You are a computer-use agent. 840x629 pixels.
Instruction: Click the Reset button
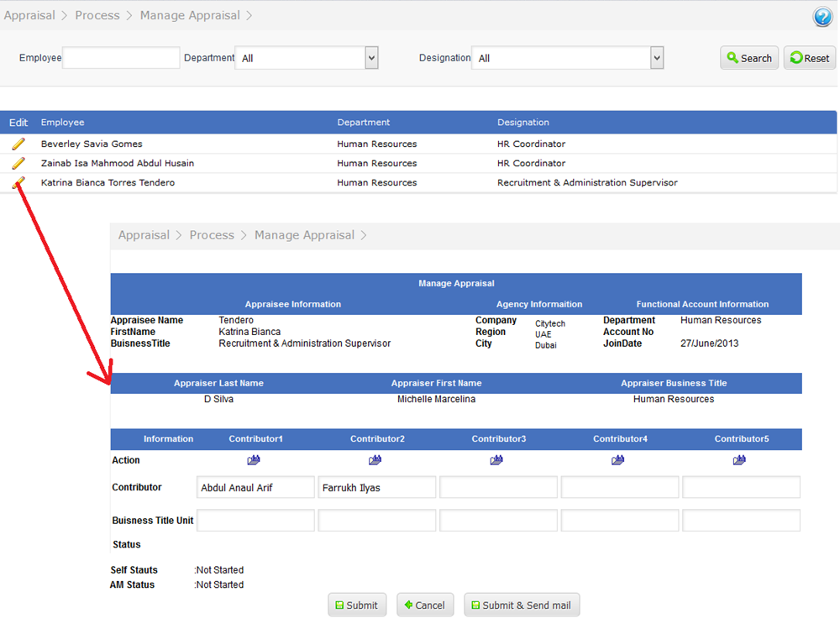point(810,58)
